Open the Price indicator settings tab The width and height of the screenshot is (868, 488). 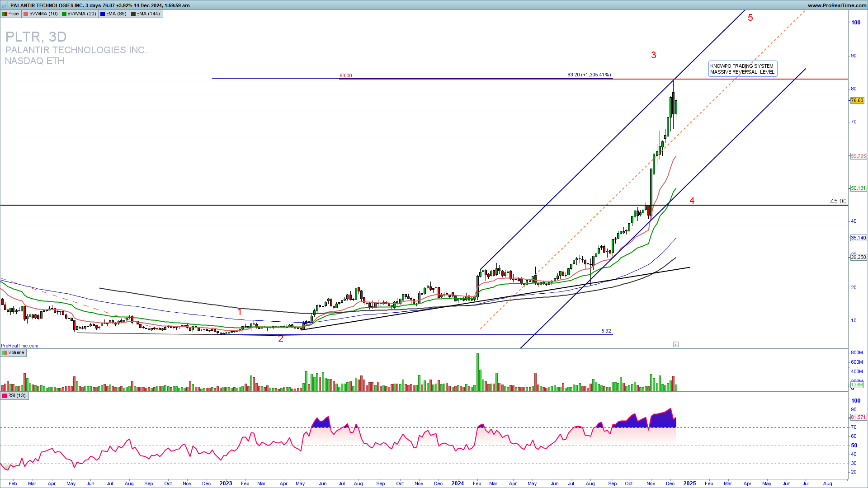[x=11, y=14]
